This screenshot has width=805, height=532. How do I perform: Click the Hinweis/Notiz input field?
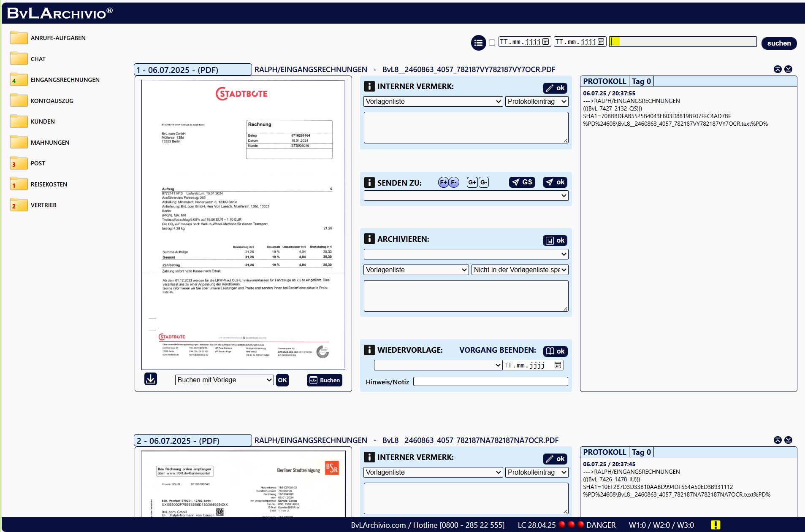pos(490,381)
